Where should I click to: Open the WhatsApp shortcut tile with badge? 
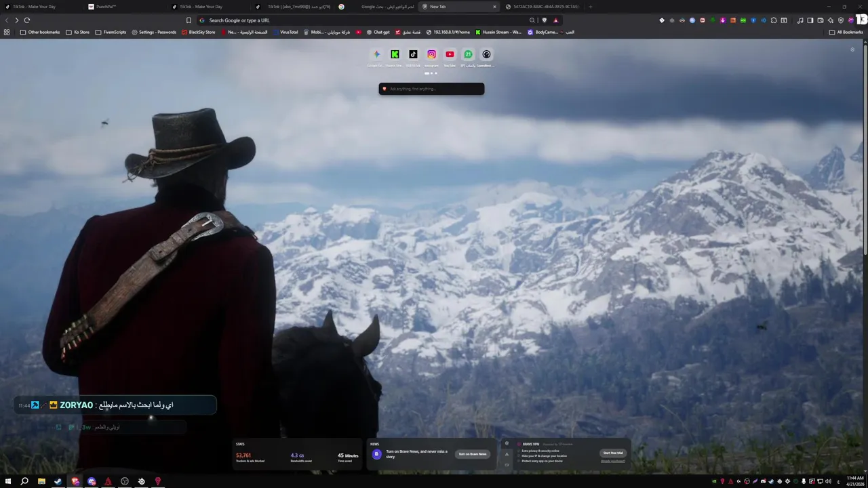(x=468, y=54)
